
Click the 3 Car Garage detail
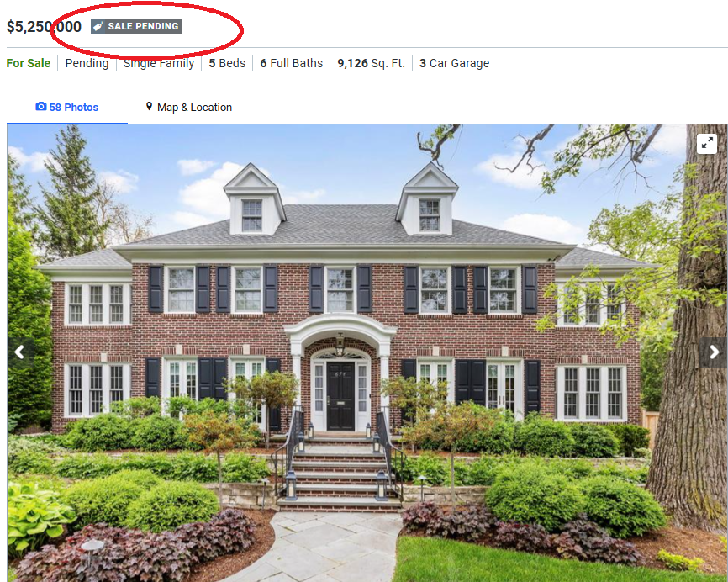pos(454,63)
